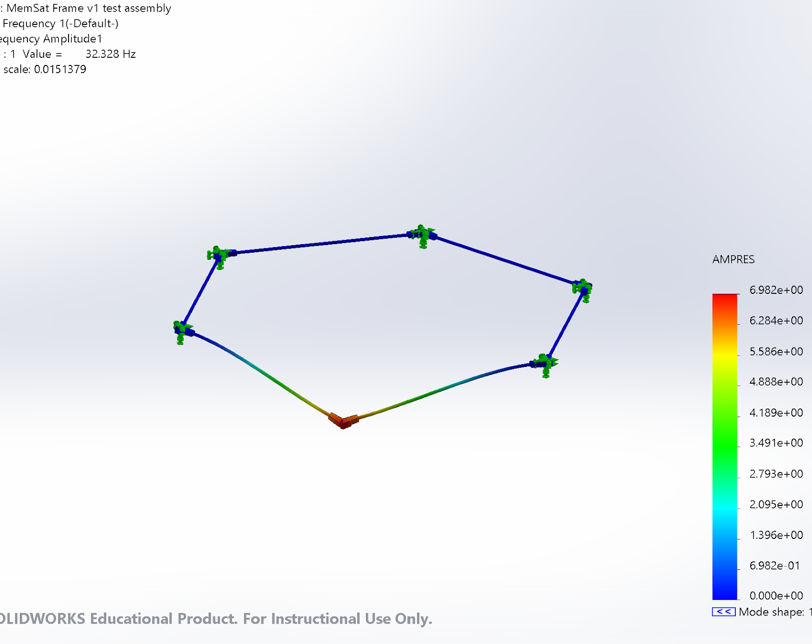Click the 'Mode shape:' label near legend
The image size is (812, 644).
tap(771, 612)
